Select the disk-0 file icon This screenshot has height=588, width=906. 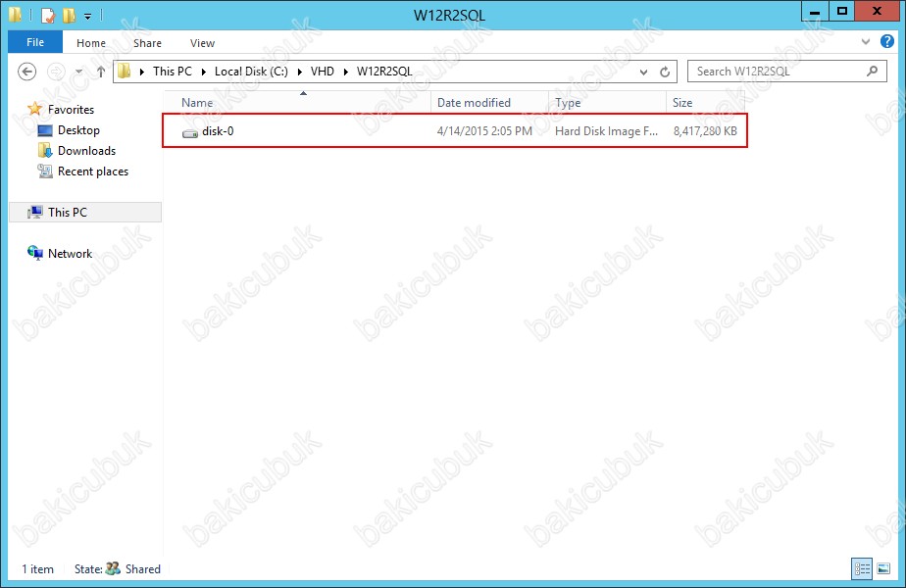(190, 132)
